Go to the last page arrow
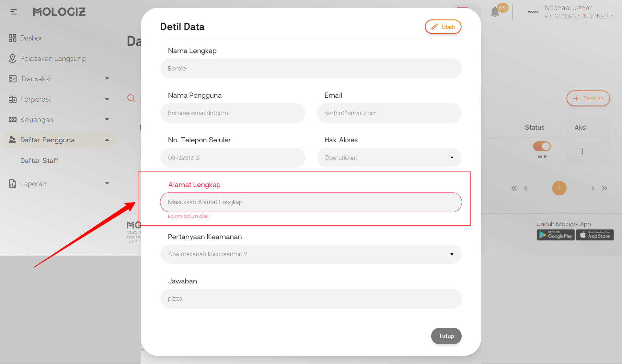Image resolution: width=622 pixels, height=364 pixels. click(605, 188)
